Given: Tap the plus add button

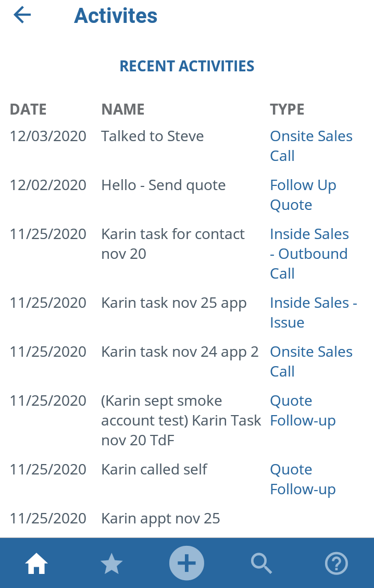Looking at the screenshot, I should [186, 563].
